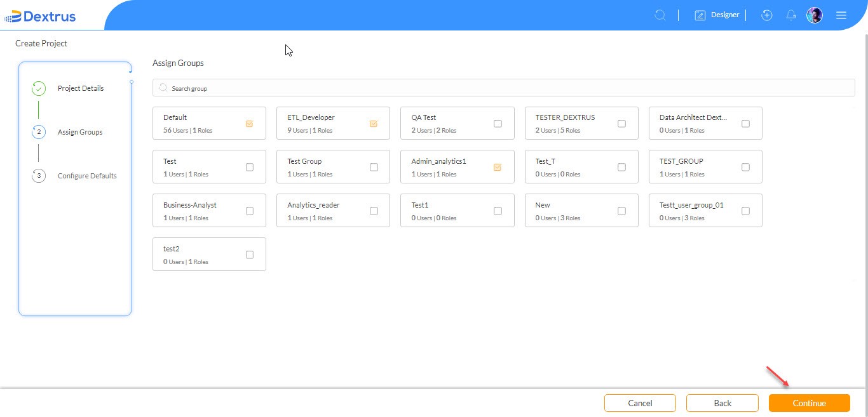Image resolution: width=868 pixels, height=417 pixels.
Task: Click the Create Project heading
Action: click(x=41, y=43)
